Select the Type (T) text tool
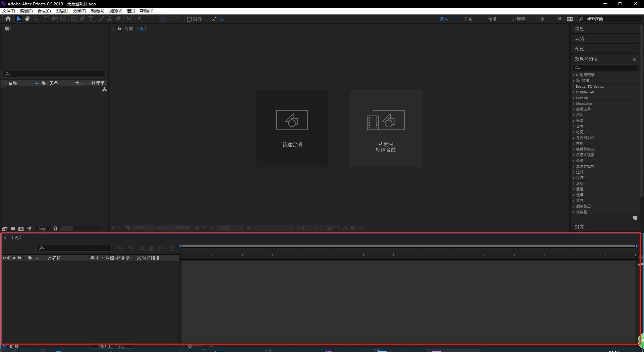 [x=91, y=19]
